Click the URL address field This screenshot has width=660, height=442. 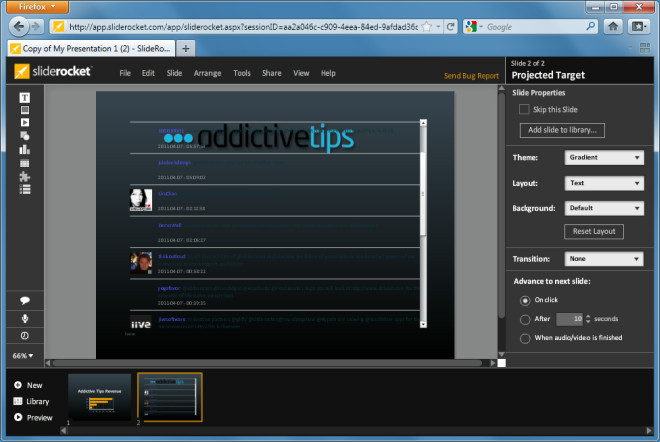(x=243, y=27)
